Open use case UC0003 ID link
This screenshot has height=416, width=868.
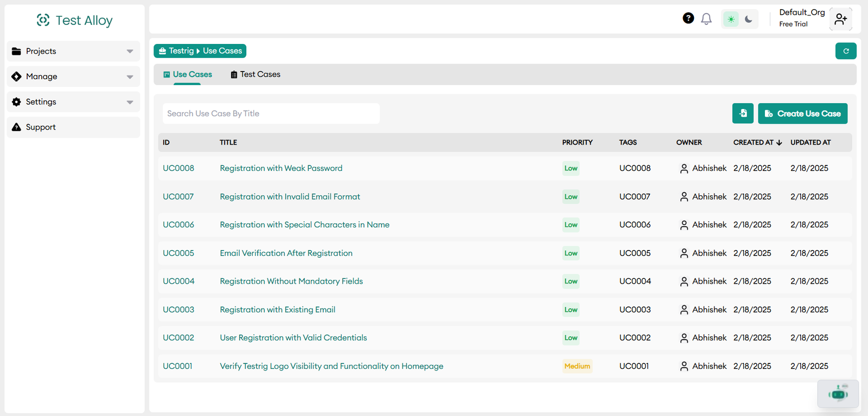pos(178,310)
